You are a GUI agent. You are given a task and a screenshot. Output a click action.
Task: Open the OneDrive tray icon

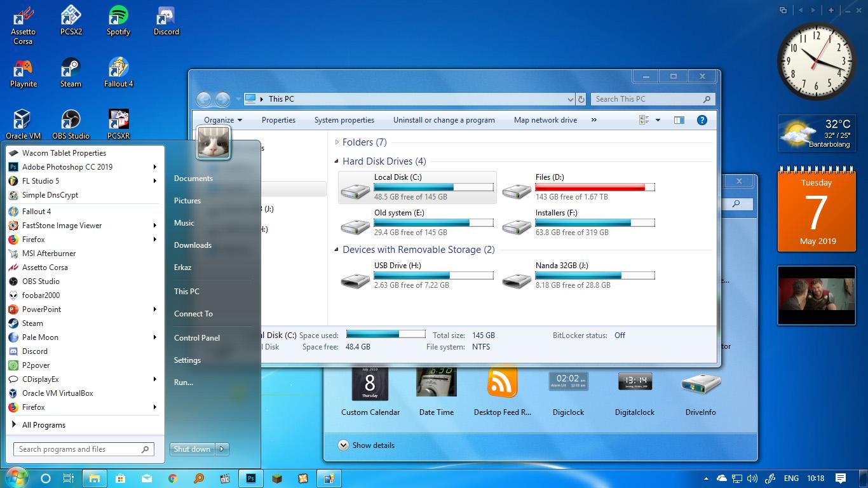(x=722, y=478)
